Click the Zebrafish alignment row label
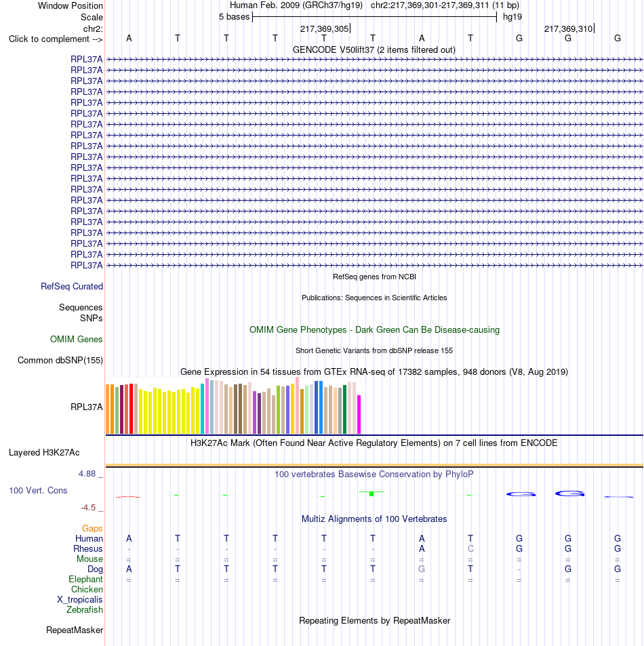Image resolution: width=644 pixels, height=646 pixels. point(85,610)
